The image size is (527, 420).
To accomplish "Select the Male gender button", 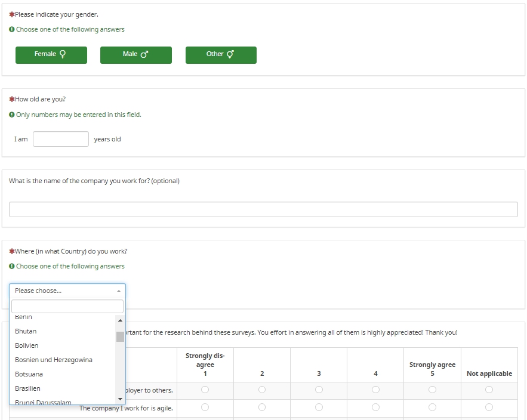I will pos(135,54).
